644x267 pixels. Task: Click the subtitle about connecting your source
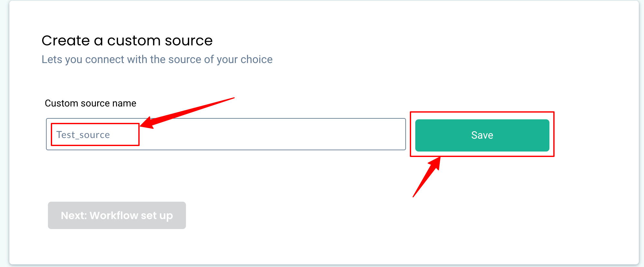click(x=157, y=59)
